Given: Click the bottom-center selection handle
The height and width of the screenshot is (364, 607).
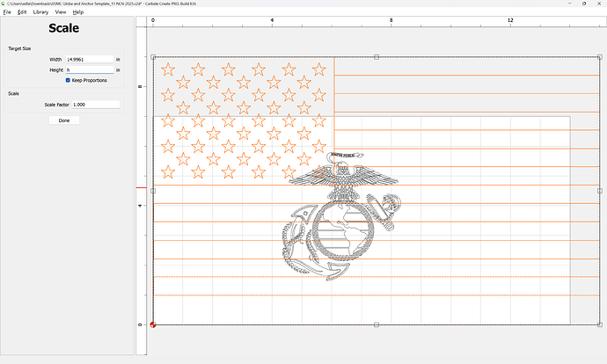Looking at the screenshot, I should [x=377, y=324].
